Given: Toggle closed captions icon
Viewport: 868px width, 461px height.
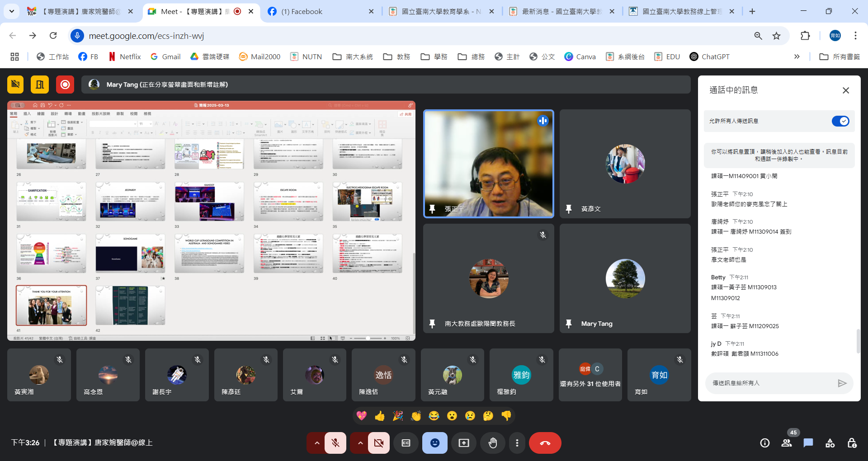Looking at the screenshot, I should (x=406, y=443).
